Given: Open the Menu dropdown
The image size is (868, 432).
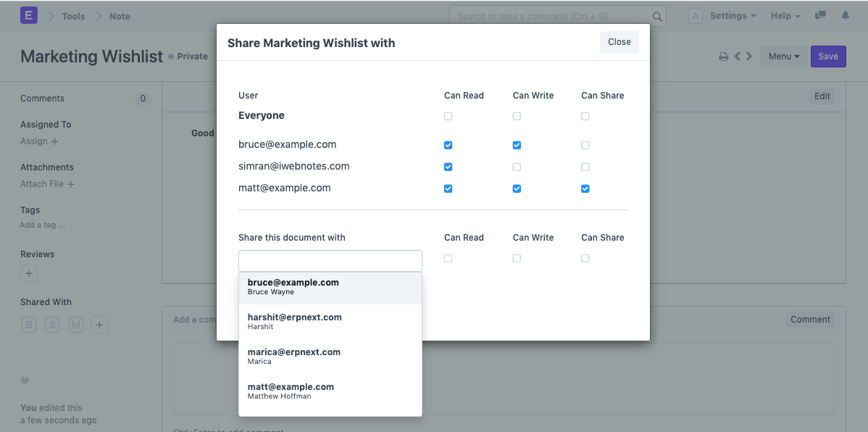Looking at the screenshot, I should [784, 56].
